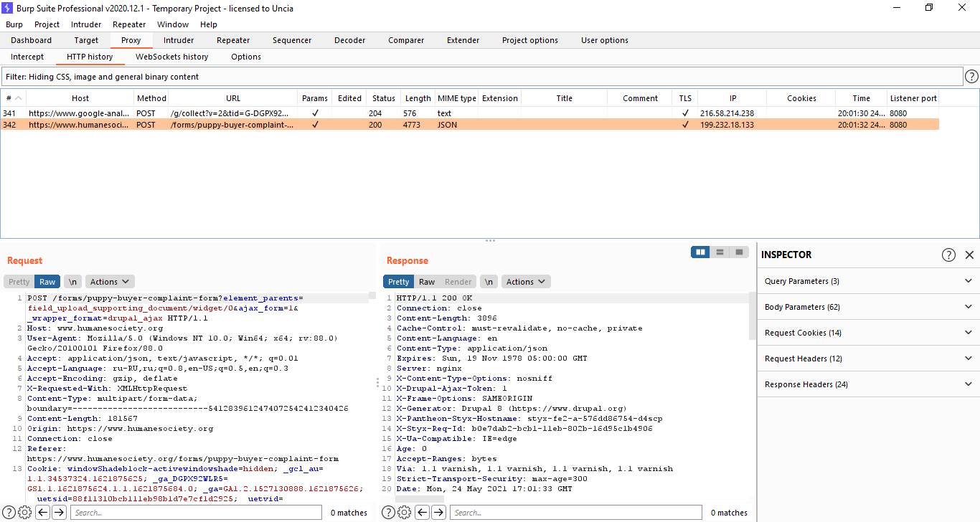Open help icon below the Request panel
980x522 pixels.
click(9, 512)
